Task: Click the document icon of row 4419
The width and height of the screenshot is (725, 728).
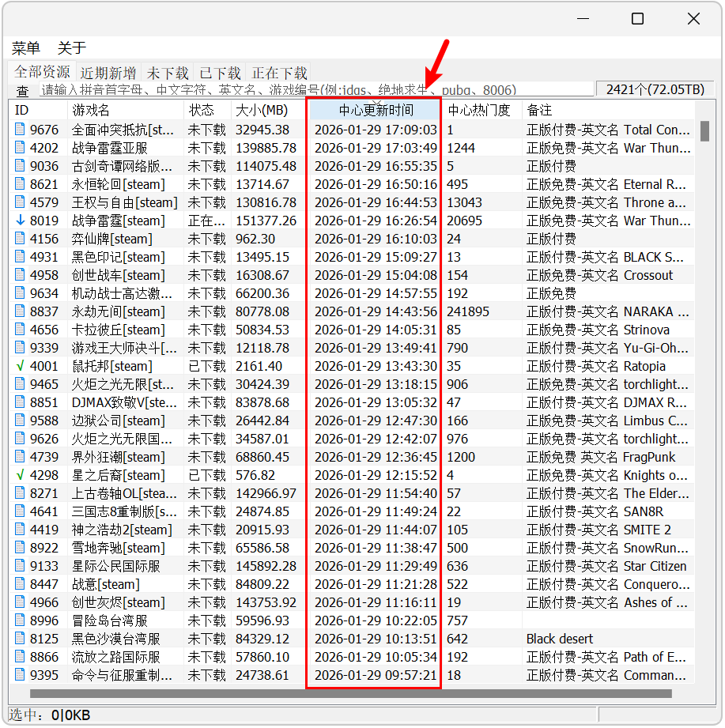Action: [x=20, y=529]
